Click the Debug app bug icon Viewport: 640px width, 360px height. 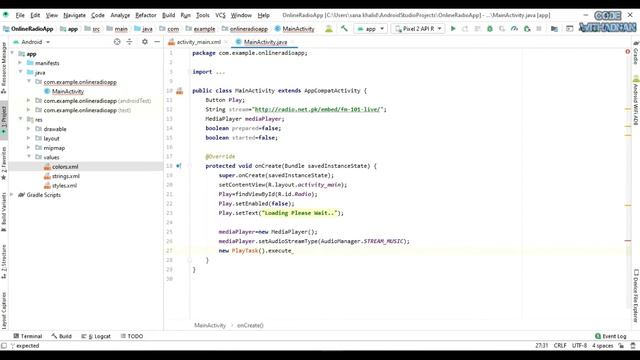[x=490, y=29]
